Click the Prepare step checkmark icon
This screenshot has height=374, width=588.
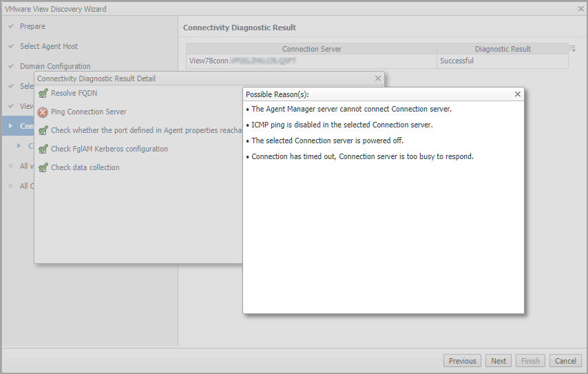click(11, 27)
